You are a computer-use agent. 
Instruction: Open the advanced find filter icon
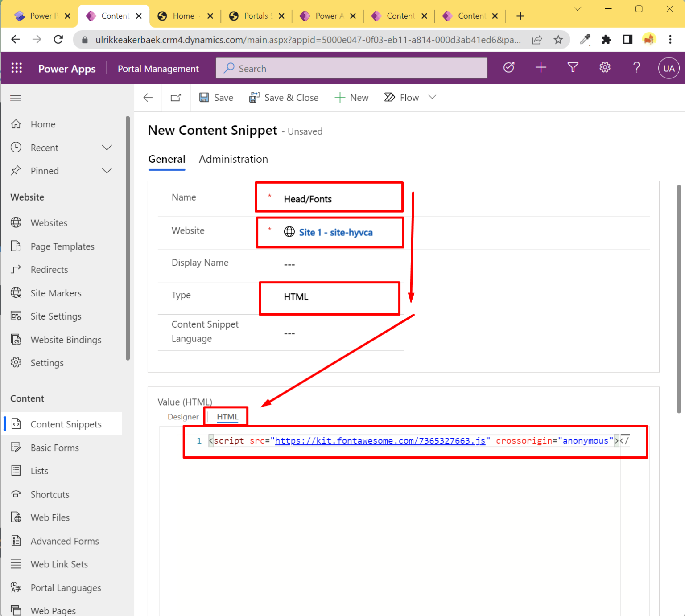pos(573,67)
